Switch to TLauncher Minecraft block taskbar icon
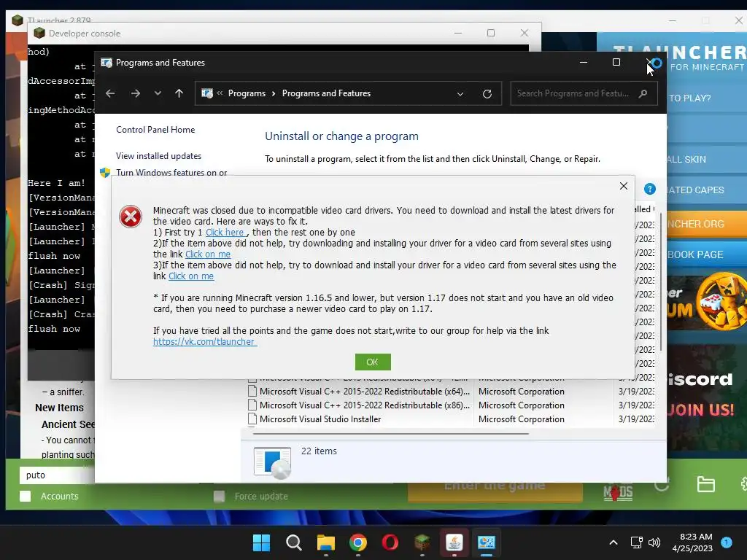This screenshot has height=560, width=747. coord(422,542)
